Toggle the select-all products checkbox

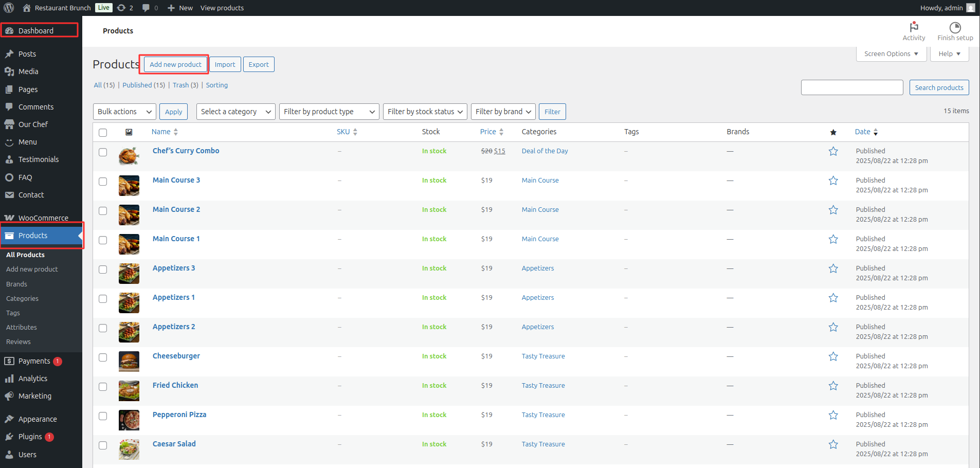(x=103, y=133)
